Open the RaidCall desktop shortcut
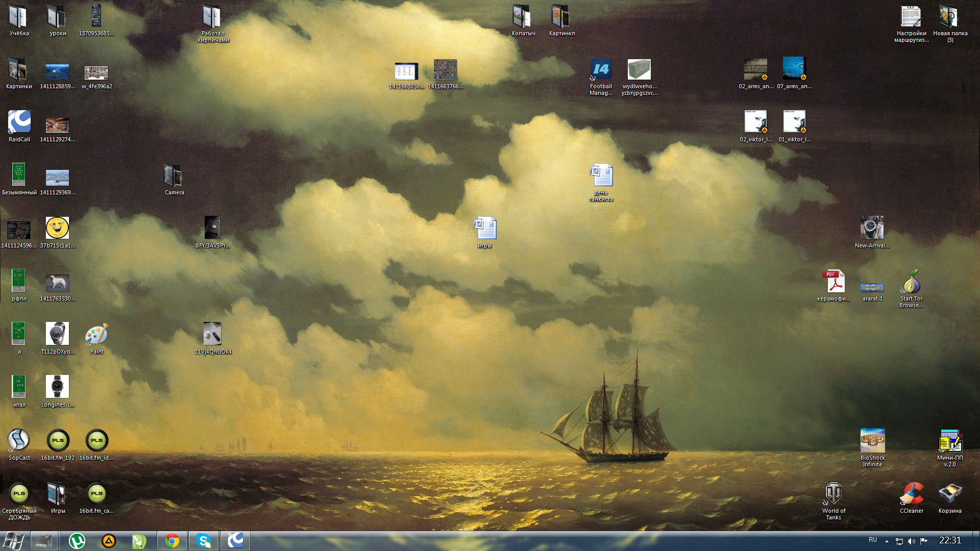Image resolution: width=980 pixels, height=551 pixels. point(19,122)
